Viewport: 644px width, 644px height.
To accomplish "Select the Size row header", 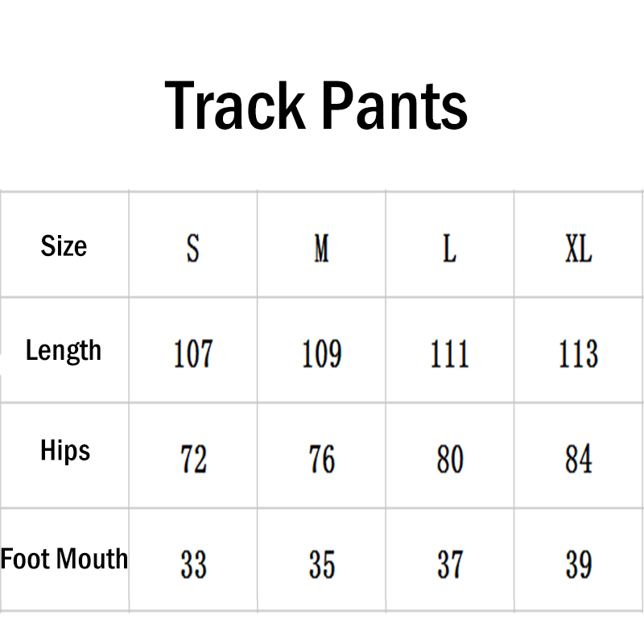I will [64, 246].
